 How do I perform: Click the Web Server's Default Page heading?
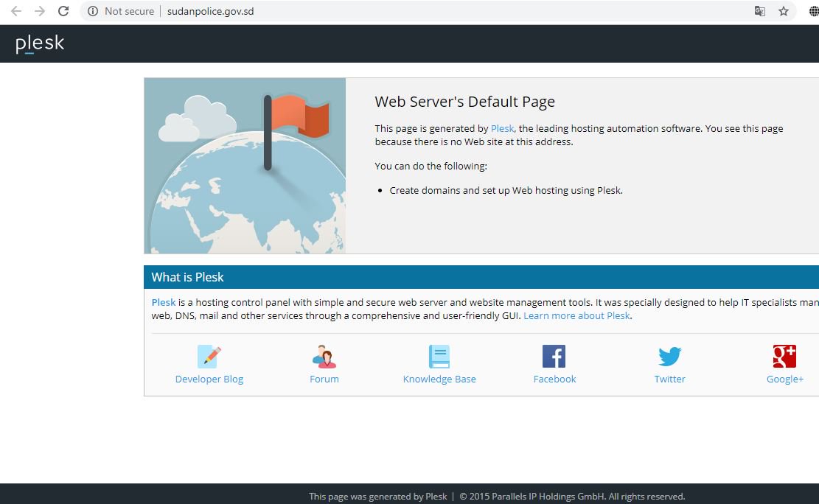[465, 102]
